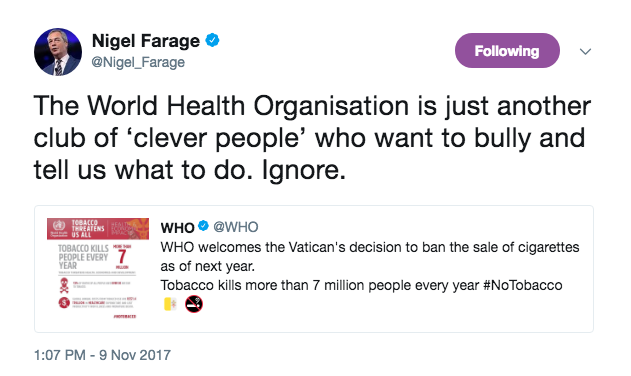Click the skull icon in the infographic
631x376 pixels.
[x=64, y=285]
